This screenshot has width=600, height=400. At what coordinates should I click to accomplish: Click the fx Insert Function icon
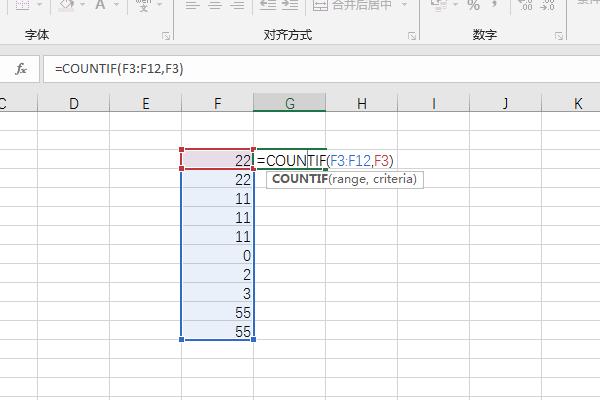[x=21, y=69]
